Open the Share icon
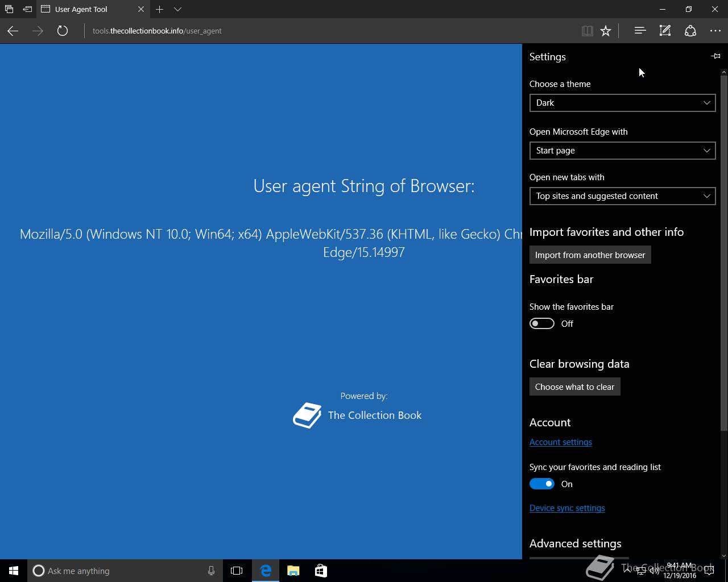The height and width of the screenshot is (582, 728). [690, 31]
